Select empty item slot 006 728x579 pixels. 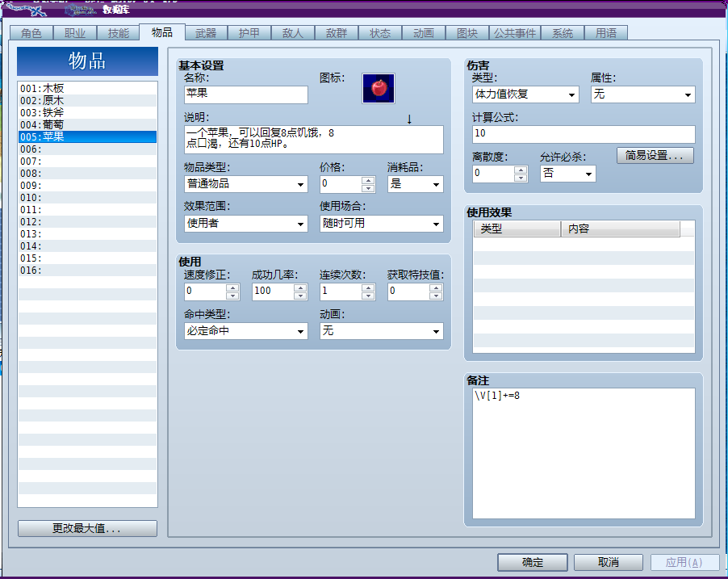[87, 149]
